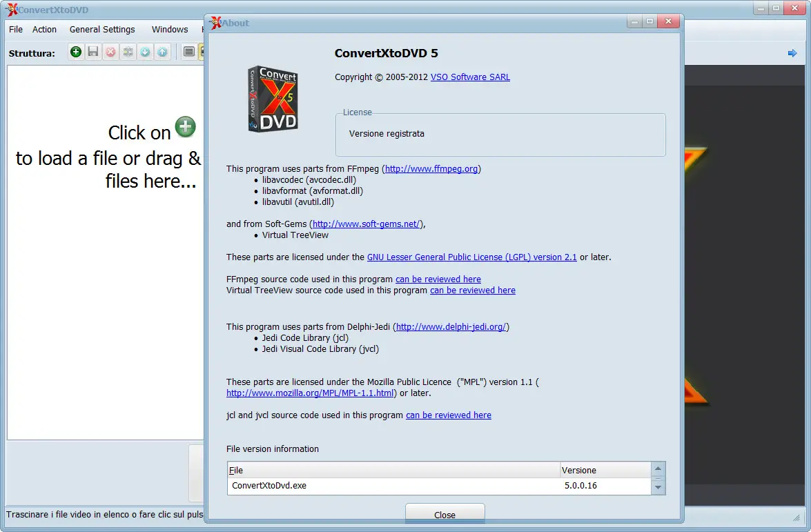811x532 pixels.
Task: Open the log view icon on the toolbar
Action: tap(188, 52)
